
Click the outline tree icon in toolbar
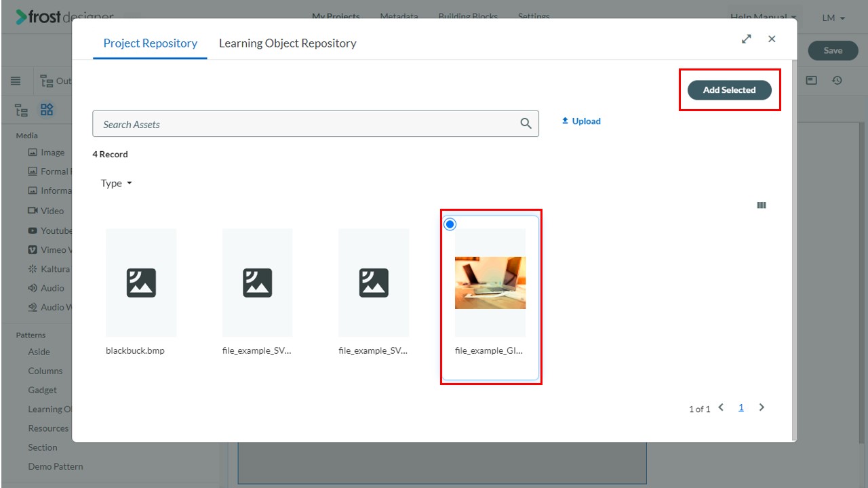click(47, 81)
